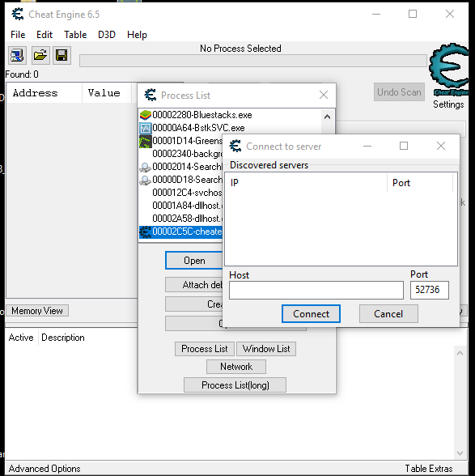475x476 pixels.
Task: Click the 00000D18-Search process icon
Action: tap(146, 180)
